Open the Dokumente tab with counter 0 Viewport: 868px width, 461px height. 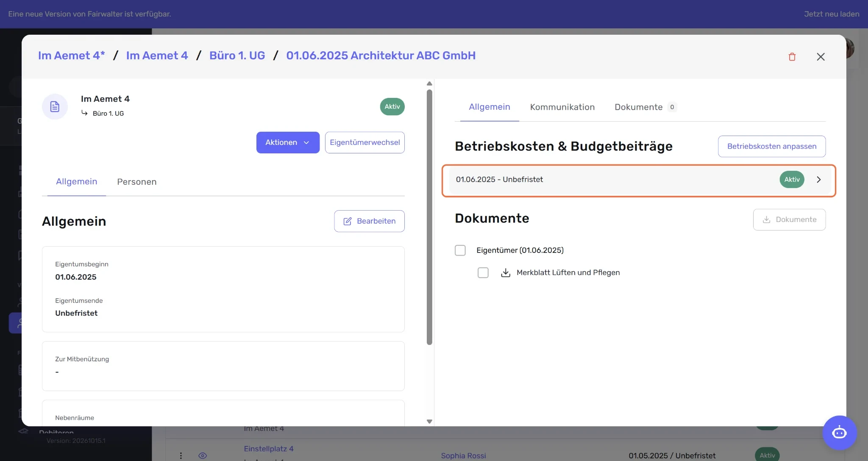point(645,107)
